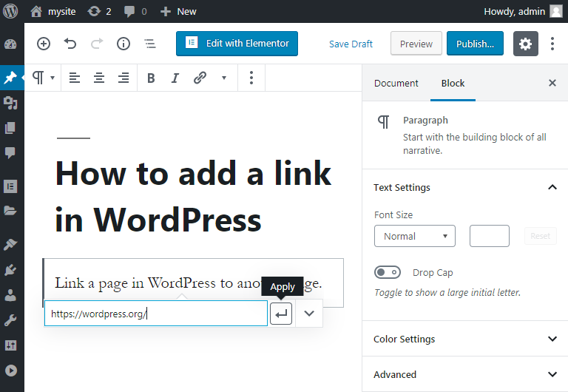Screen dimensions: 568x392
Task: Collapse the Text Settings panel
Action: [465, 187]
